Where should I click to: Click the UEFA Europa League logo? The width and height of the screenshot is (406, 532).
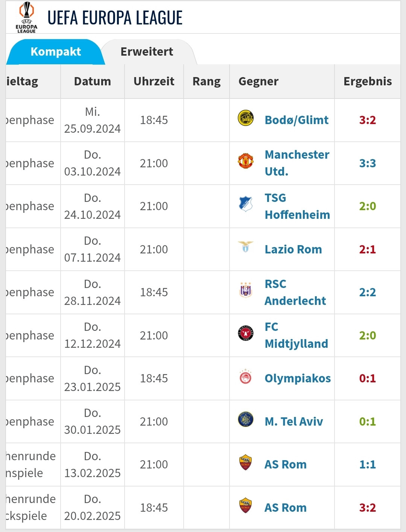coord(26,17)
